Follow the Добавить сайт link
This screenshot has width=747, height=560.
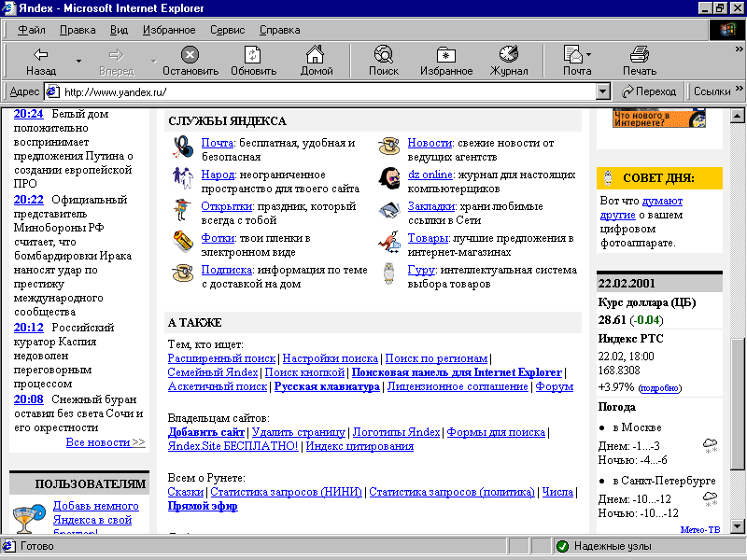click(x=205, y=432)
